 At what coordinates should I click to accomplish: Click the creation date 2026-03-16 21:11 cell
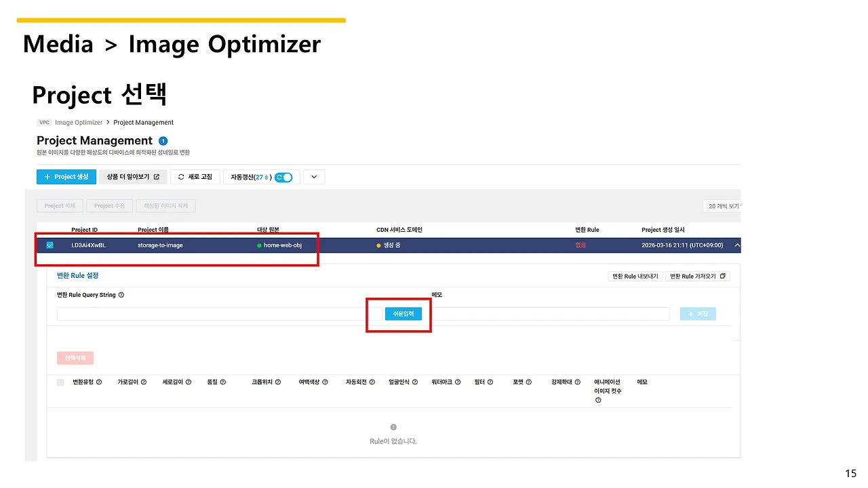click(682, 245)
